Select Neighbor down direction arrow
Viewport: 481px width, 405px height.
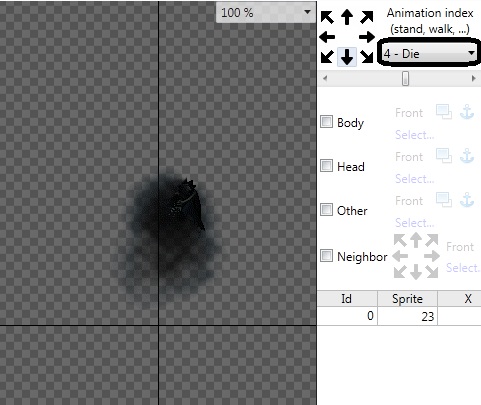[x=416, y=272]
